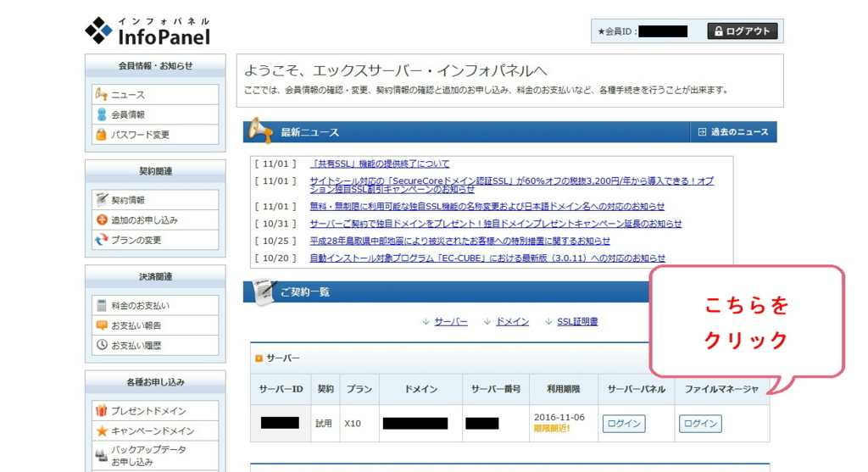The image size is (868, 472).
Task: Open the 独自ドメインプレゼント campaign news link
Action: pos(495,224)
